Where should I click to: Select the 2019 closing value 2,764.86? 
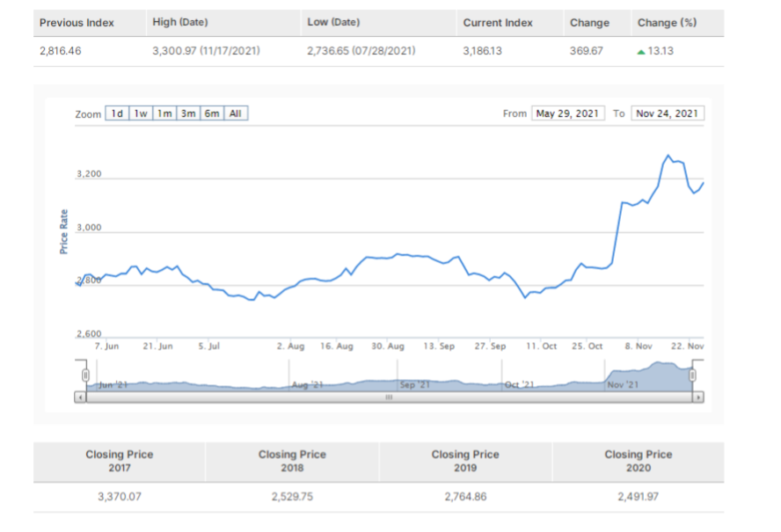pos(465,497)
